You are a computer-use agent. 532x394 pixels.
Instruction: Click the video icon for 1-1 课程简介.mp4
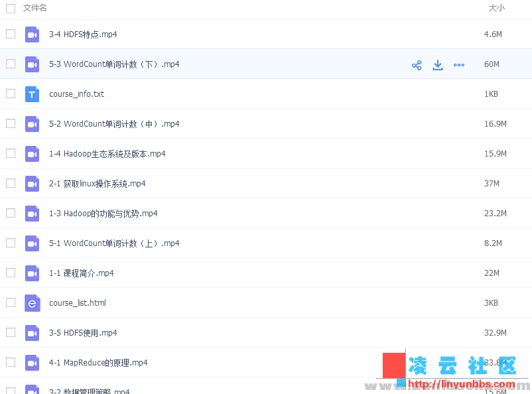click(x=33, y=273)
